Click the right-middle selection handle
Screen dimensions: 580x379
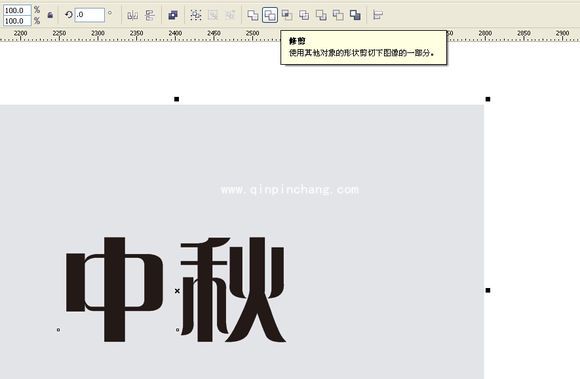click(488, 290)
